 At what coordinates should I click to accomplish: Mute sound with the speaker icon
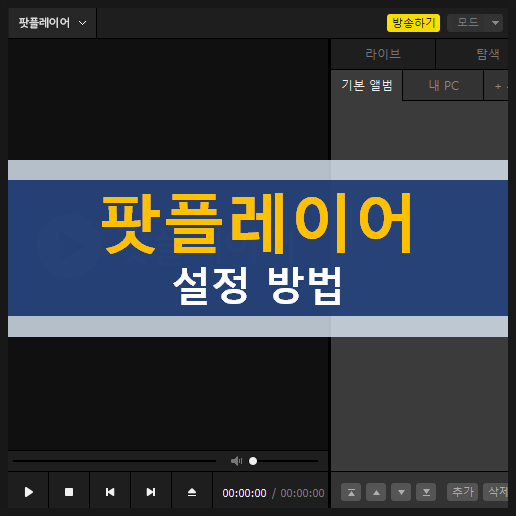236,461
